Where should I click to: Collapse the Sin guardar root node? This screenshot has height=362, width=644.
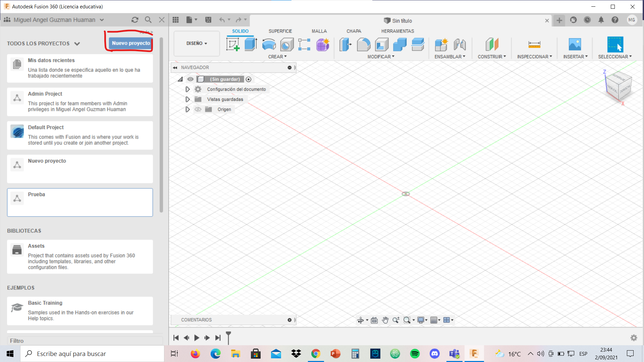[x=180, y=79]
